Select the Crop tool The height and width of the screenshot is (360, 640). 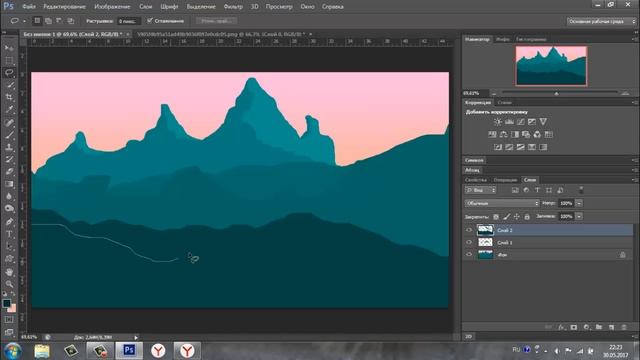coord(9,98)
